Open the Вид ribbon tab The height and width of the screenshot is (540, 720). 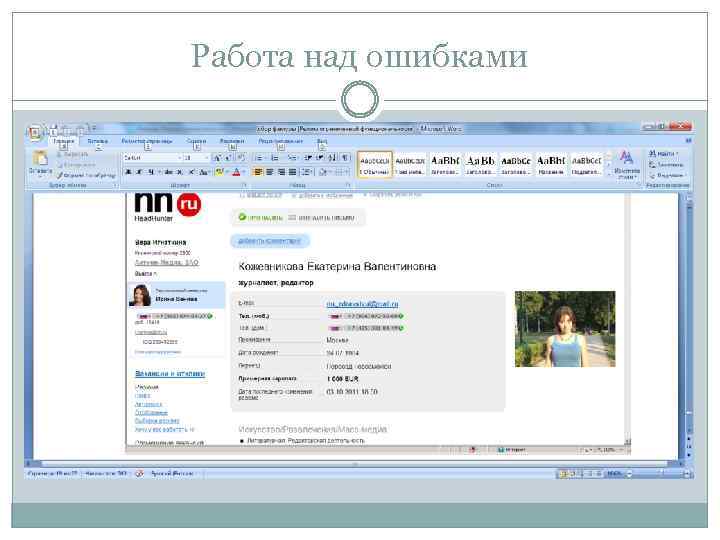point(322,141)
